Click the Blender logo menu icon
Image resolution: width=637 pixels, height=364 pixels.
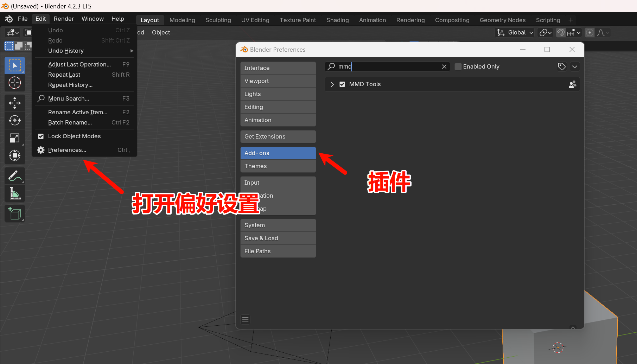(9, 19)
